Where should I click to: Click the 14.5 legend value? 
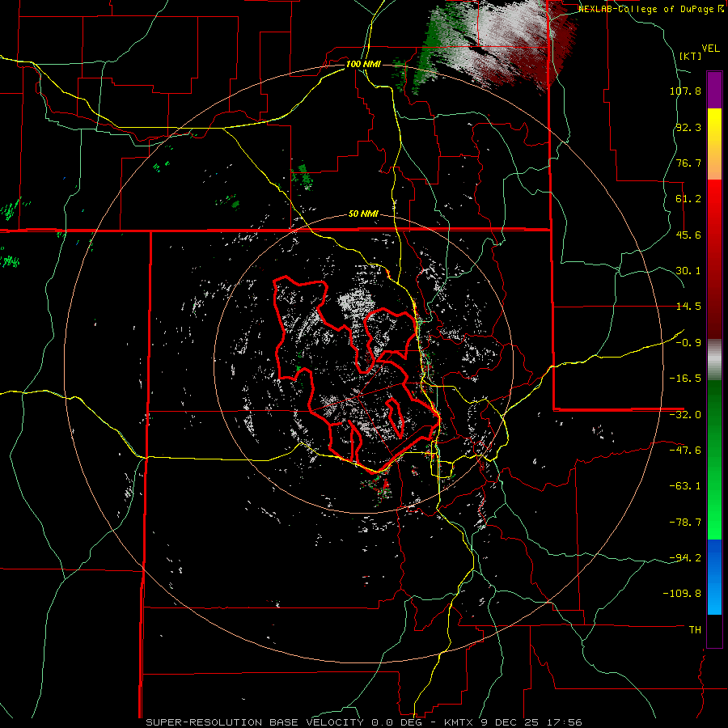point(688,307)
